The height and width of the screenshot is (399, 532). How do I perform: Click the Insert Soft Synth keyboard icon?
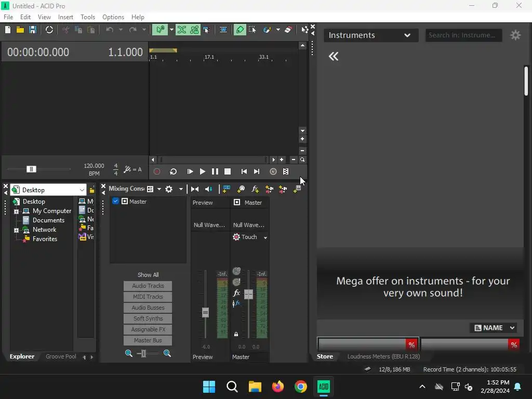297,189
